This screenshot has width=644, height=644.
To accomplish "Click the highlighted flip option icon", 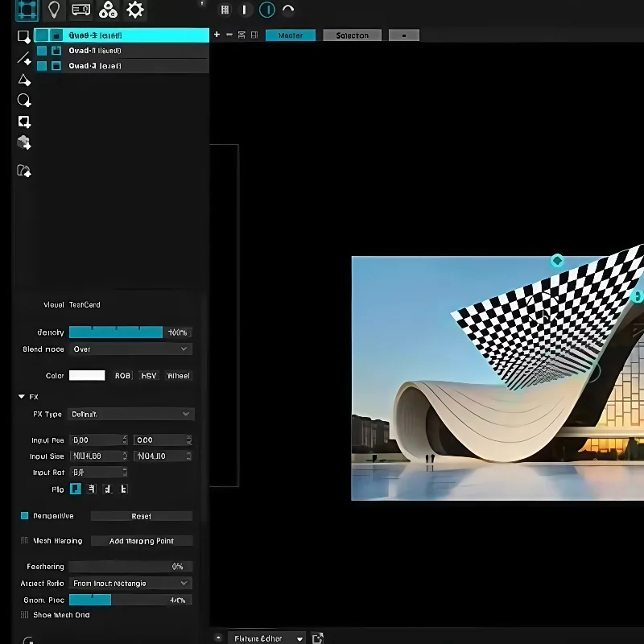I will click(76, 489).
